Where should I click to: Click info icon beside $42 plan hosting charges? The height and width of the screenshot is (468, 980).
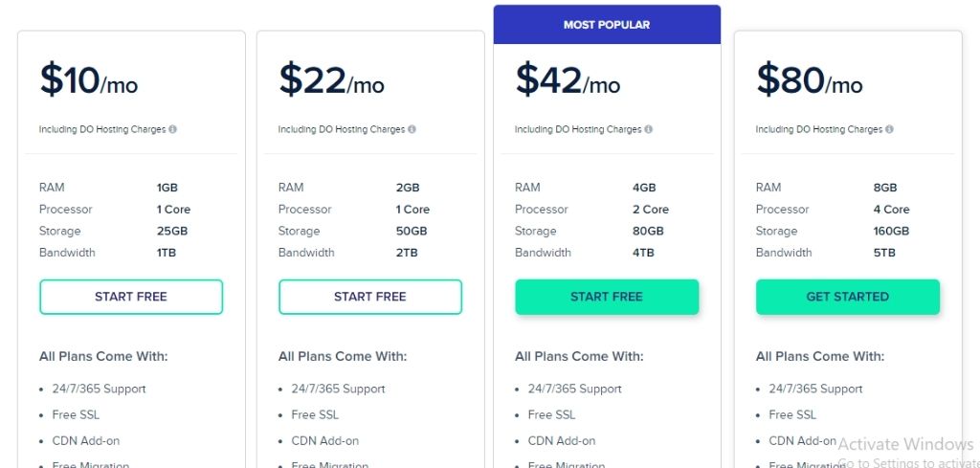click(648, 129)
